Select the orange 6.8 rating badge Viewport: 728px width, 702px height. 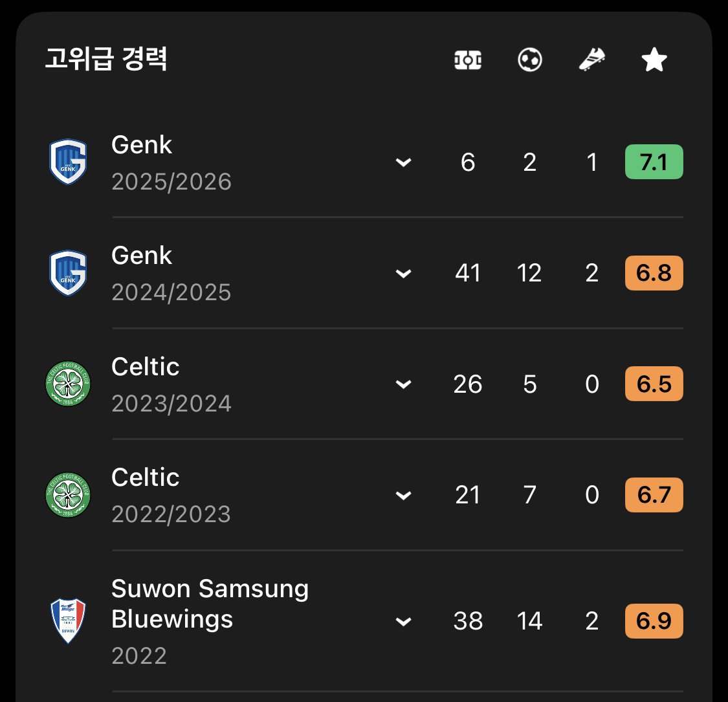[654, 273]
